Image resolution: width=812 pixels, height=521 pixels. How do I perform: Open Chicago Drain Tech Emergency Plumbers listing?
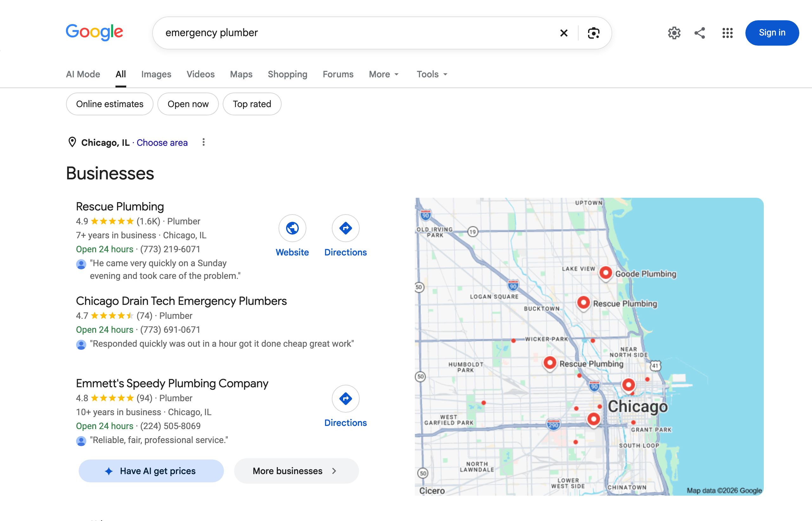pyautogui.click(x=181, y=301)
